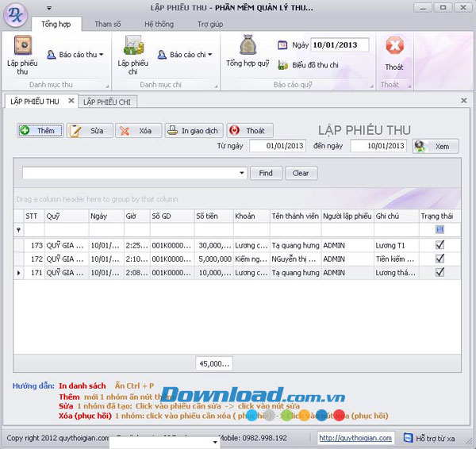
Task: Click the Từ ngày date field
Action: pyautogui.click(x=277, y=146)
